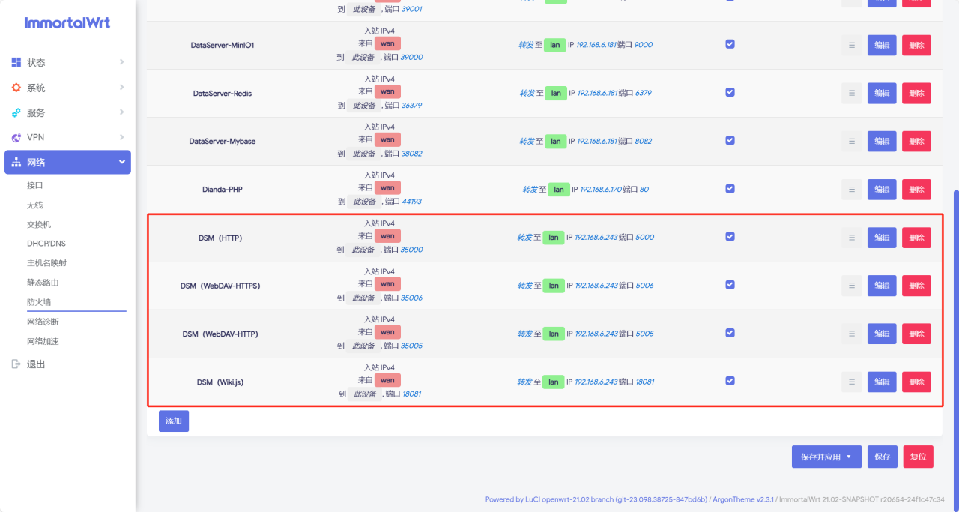Disable the DataServer-Redis rule checkbox

[x=730, y=92]
